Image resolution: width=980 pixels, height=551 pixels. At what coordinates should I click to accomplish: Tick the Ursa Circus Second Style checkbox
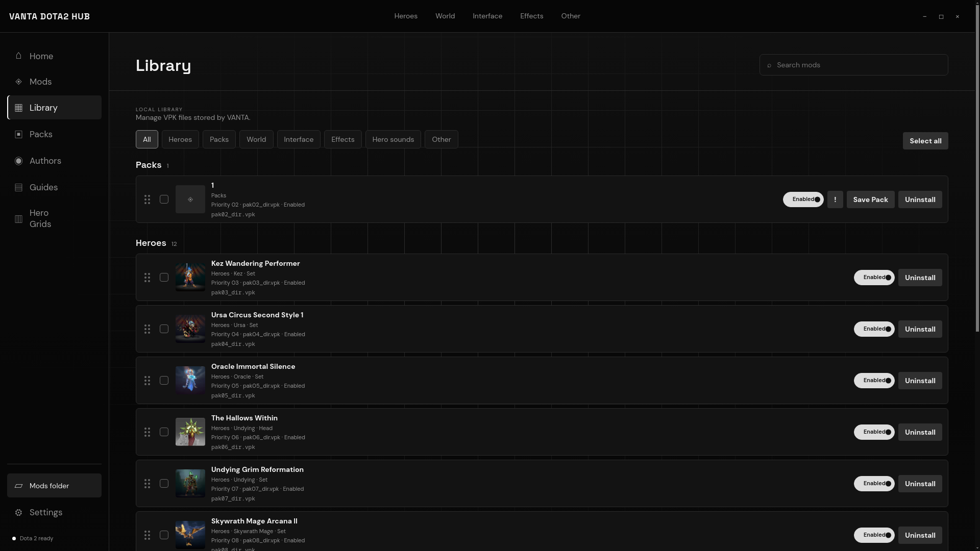pos(164,329)
